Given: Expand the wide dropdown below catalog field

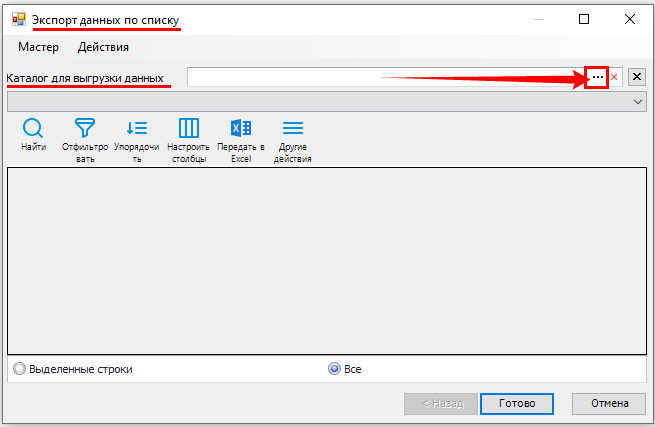Looking at the screenshot, I should tap(638, 101).
